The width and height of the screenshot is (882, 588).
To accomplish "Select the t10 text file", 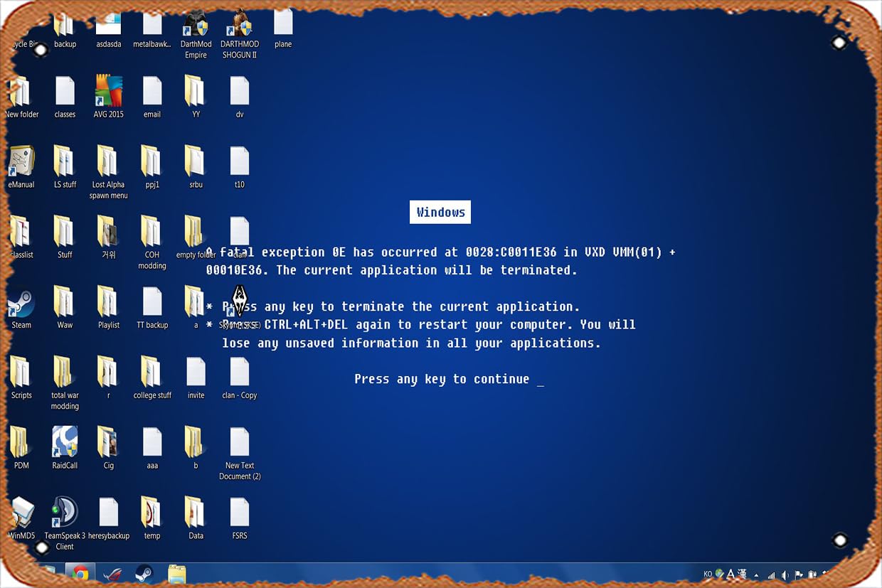I will 240,168.
